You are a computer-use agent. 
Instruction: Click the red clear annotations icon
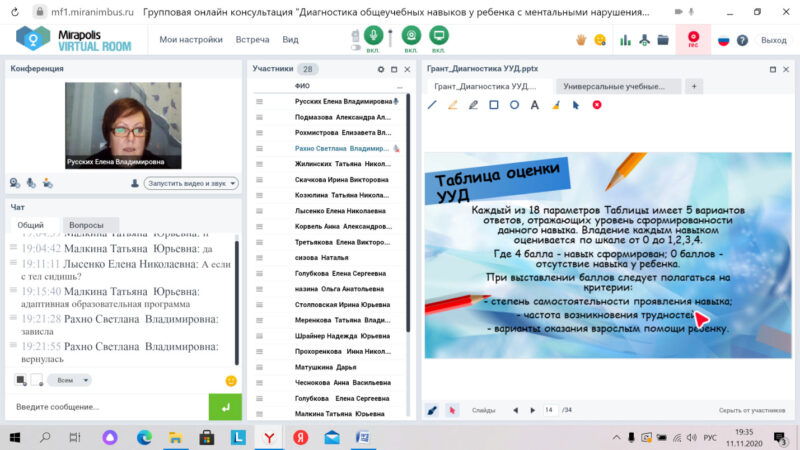coord(597,105)
